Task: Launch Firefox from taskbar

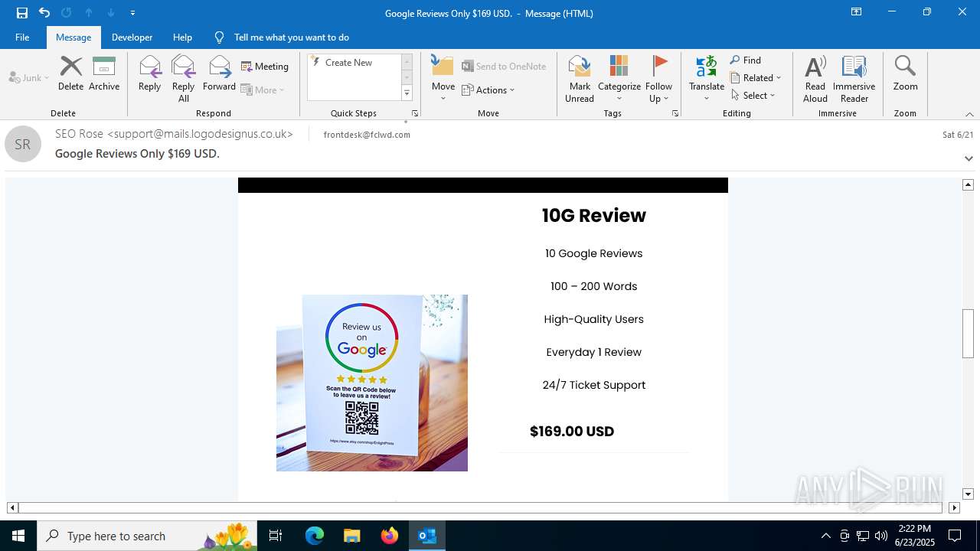Action: coord(390,536)
